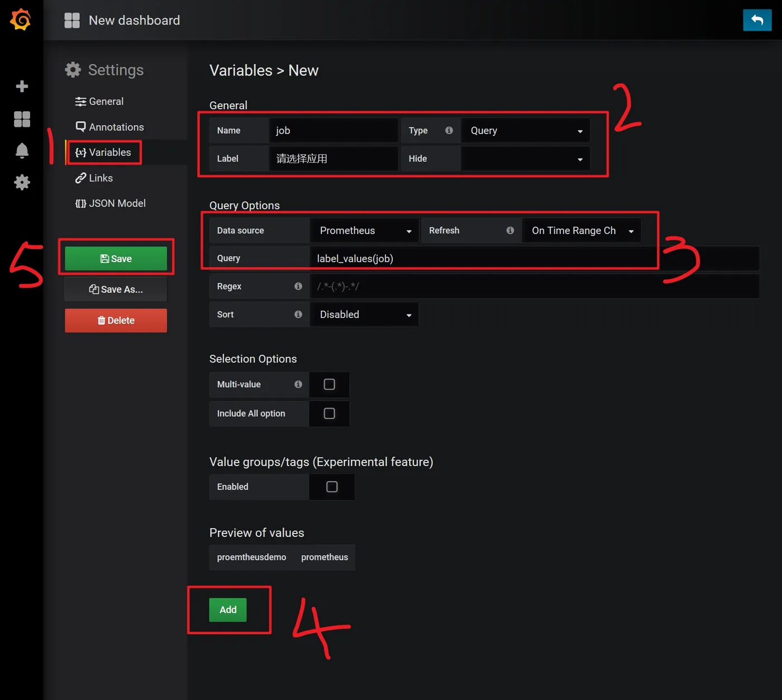
Task: Toggle the Multi-value checkbox
Action: click(x=330, y=384)
